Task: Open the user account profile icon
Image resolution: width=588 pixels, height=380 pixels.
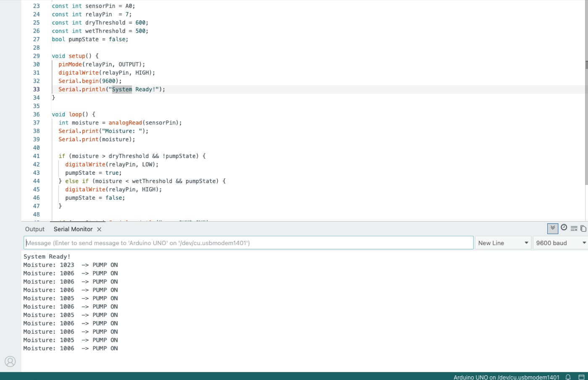Action: click(x=10, y=362)
